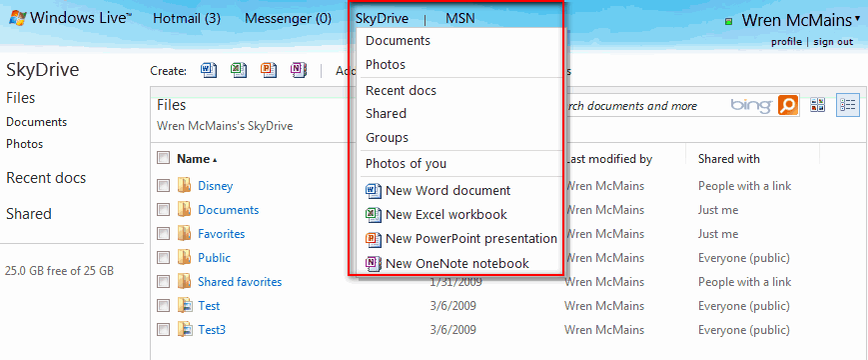Choose Groups from the SkyDrive dropdown
The width and height of the screenshot is (868, 360).
pyautogui.click(x=387, y=137)
